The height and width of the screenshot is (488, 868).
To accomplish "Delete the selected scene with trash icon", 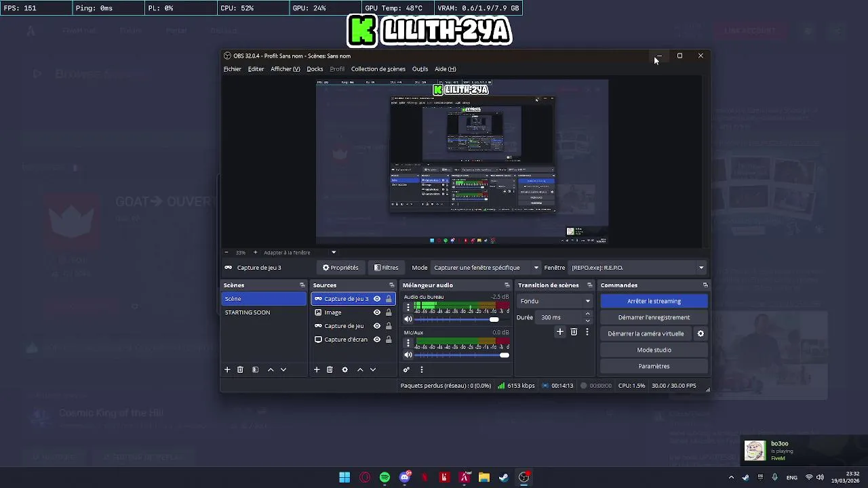I will 240,369.
